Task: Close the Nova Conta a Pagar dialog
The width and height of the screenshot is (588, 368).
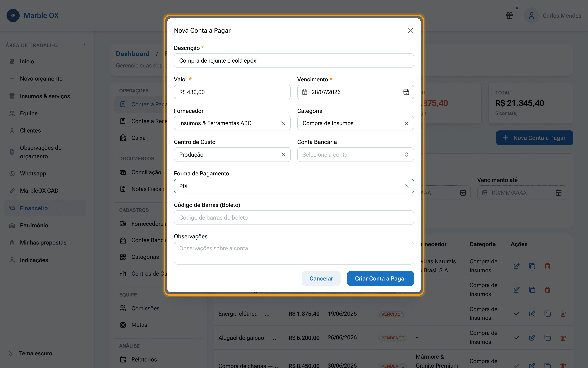Action: tap(410, 31)
